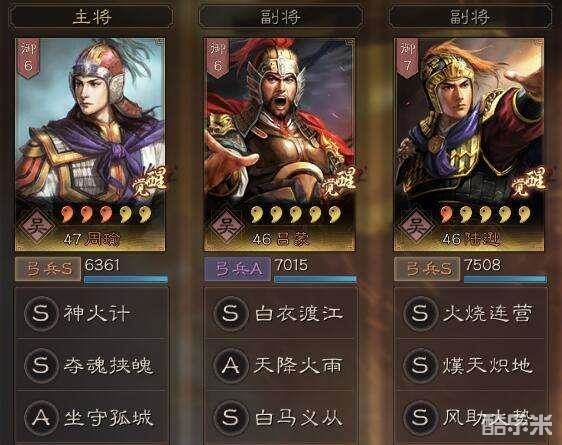Image resolution: width=562 pixels, height=445 pixels.
Task: Select the 夺魂挟魄 S-rank circle icon
Action: (41, 365)
